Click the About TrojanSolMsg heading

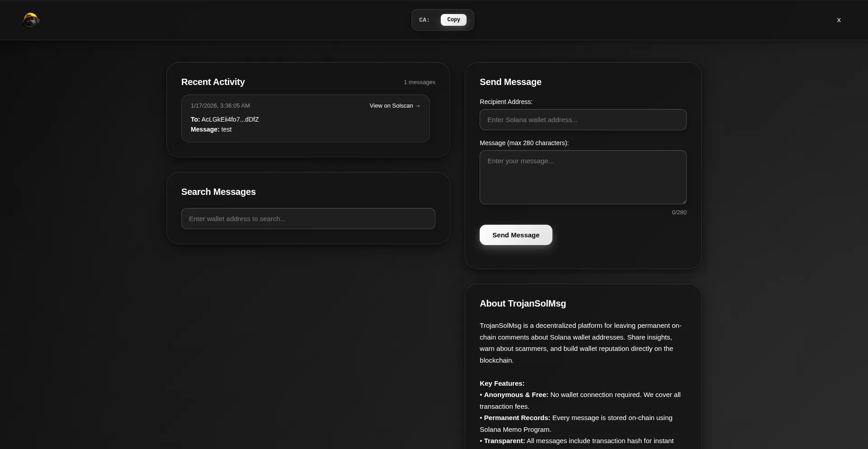[523, 303]
